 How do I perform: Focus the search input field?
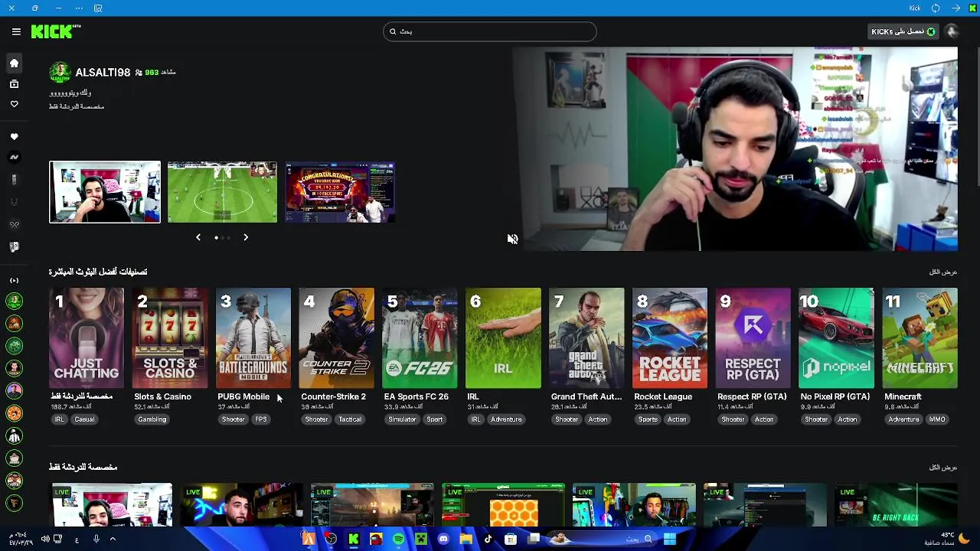(490, 31)
